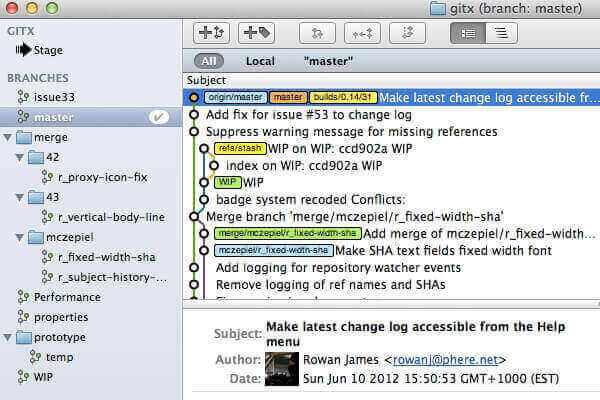Click the author avatar thumbnail
600x400 pixels.
tap(282, 369)
